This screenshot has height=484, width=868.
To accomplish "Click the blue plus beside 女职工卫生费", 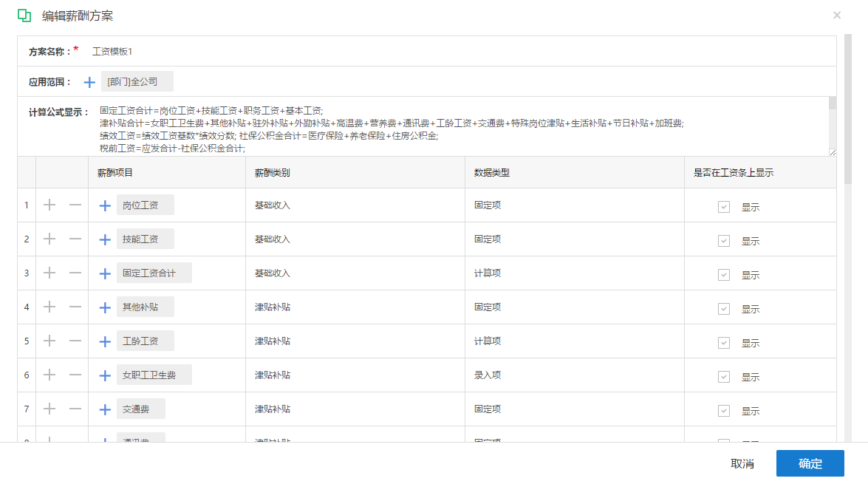I will coord(105,376).
